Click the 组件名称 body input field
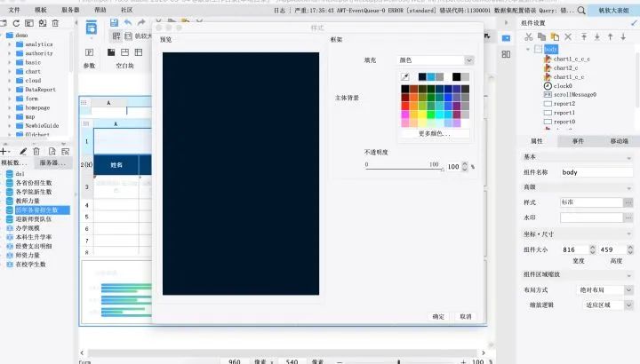Screen dimensions: 640x364 pos(596,172)
